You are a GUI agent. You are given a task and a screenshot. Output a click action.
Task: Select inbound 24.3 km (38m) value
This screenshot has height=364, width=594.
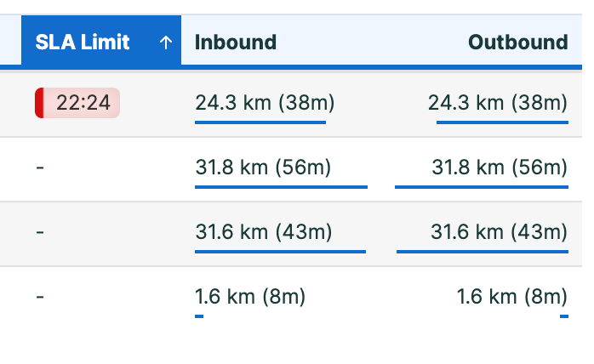coord(265,103)
